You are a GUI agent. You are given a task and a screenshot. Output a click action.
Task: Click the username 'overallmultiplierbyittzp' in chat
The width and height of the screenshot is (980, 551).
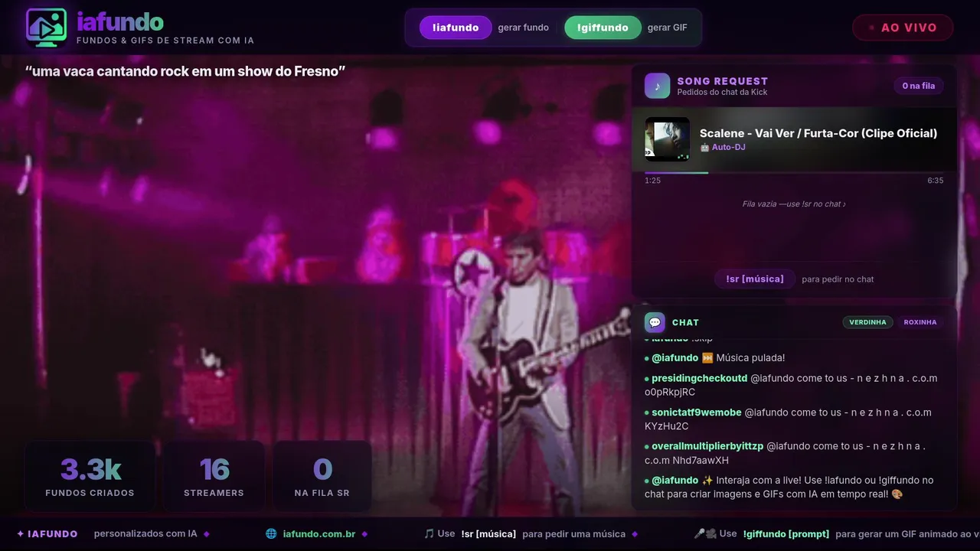707,446
